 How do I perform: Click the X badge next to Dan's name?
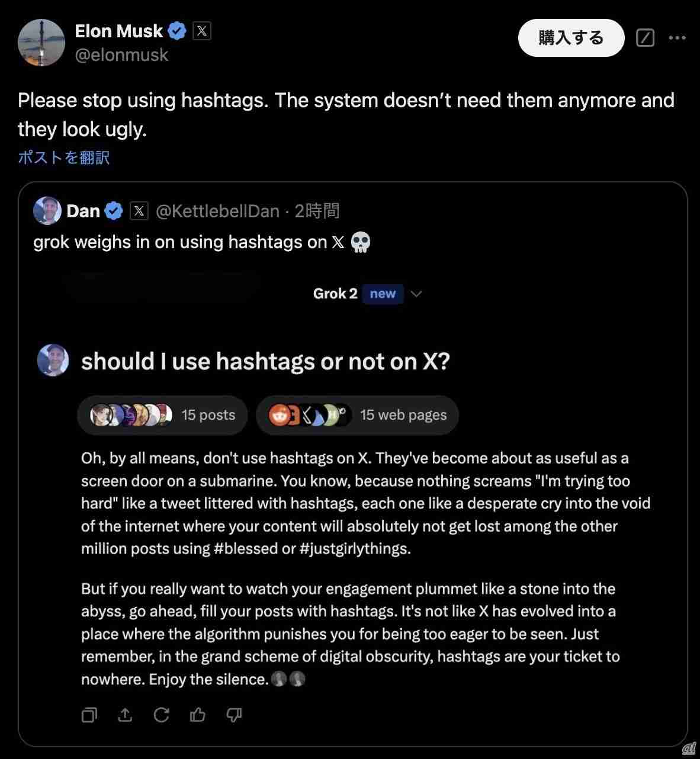139,211
